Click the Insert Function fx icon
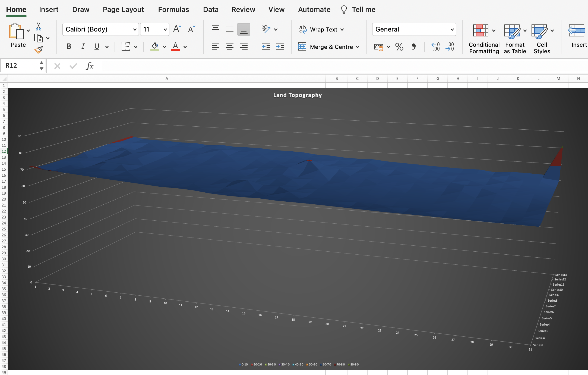The width and height of the screenshot is (588, 375). pyautogui.click(x=90, y=66)
